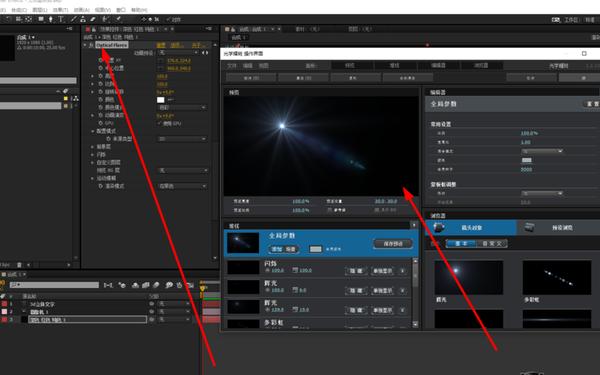The image size is (600, 375).
Task: Toggle the draft 3D icon in timeline
Action: pos(122,285)
